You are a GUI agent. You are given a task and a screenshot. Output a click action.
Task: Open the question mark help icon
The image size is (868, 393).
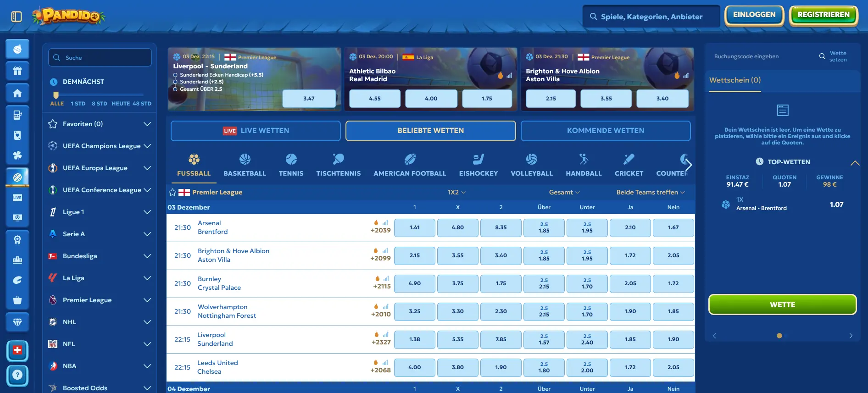pyautogui.click(x=17, y=375)
